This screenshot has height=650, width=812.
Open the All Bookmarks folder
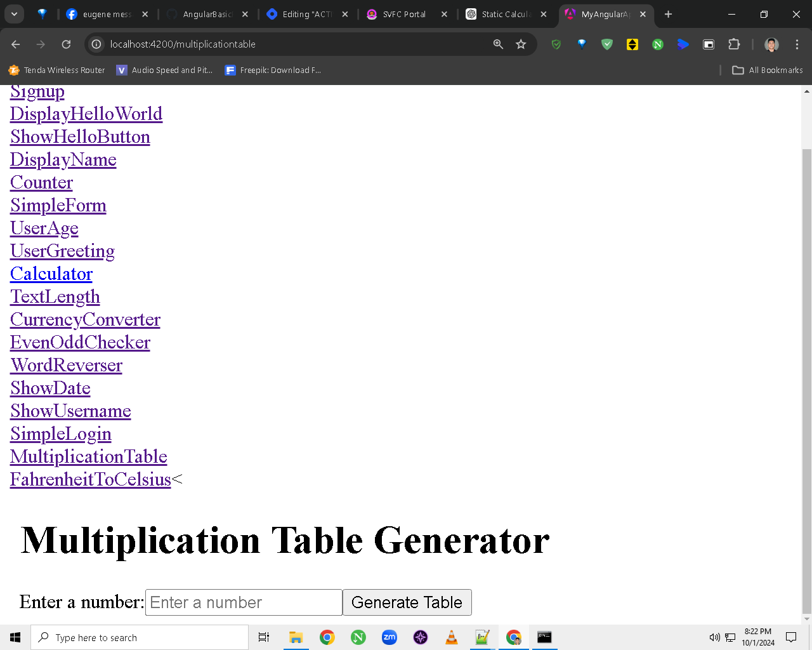click(x=768, y=70)
